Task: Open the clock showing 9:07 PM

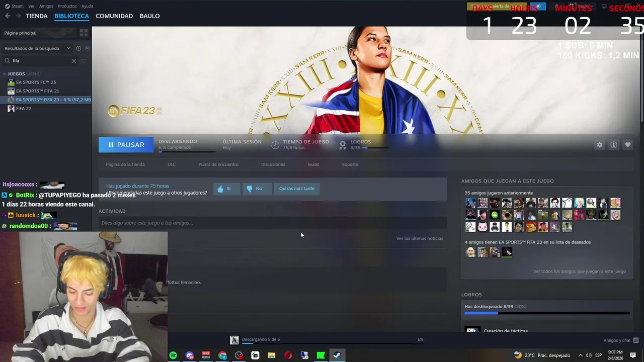Action: click(x=615, y=355)
